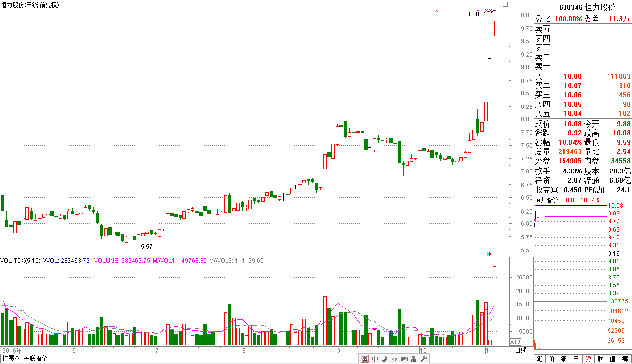
Task: Open the 关联报价 tab
Action: 35,359
